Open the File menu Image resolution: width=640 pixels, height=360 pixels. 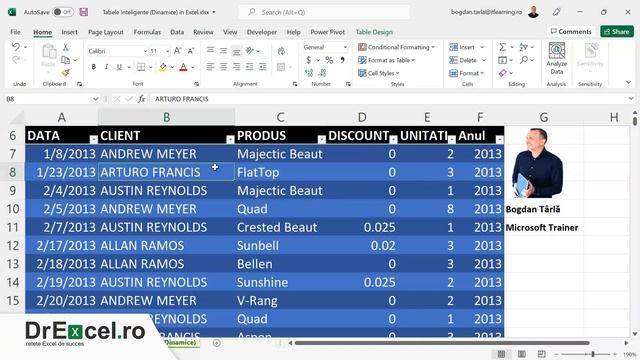[x=15, y=32]
